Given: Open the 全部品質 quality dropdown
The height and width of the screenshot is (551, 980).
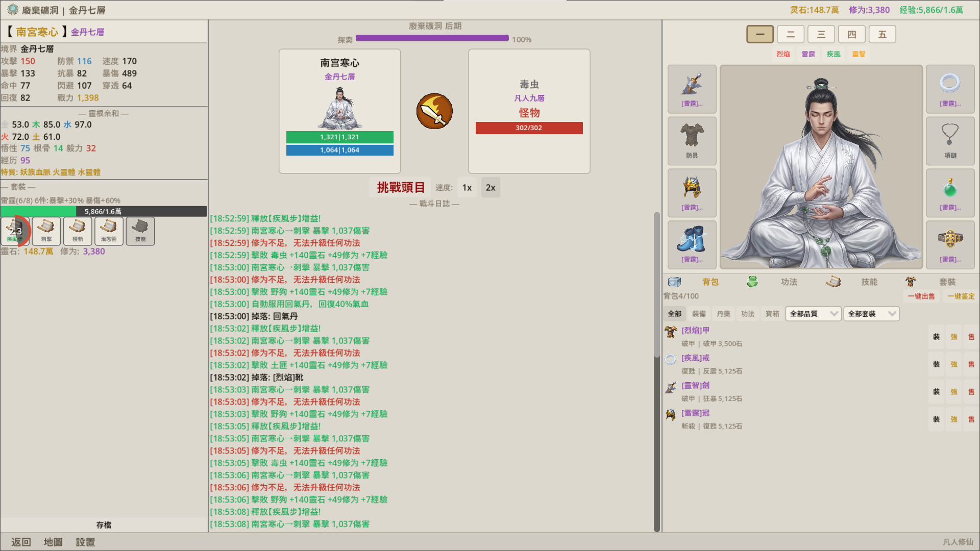Looking at the screenshot, I should [x=813, y=314].
